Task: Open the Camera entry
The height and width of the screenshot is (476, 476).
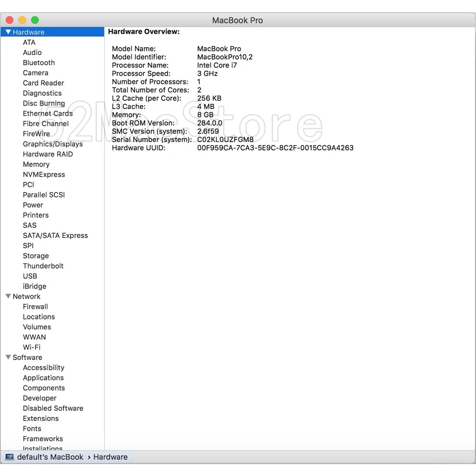Action: pyautogui.click(x=36, y=73)
